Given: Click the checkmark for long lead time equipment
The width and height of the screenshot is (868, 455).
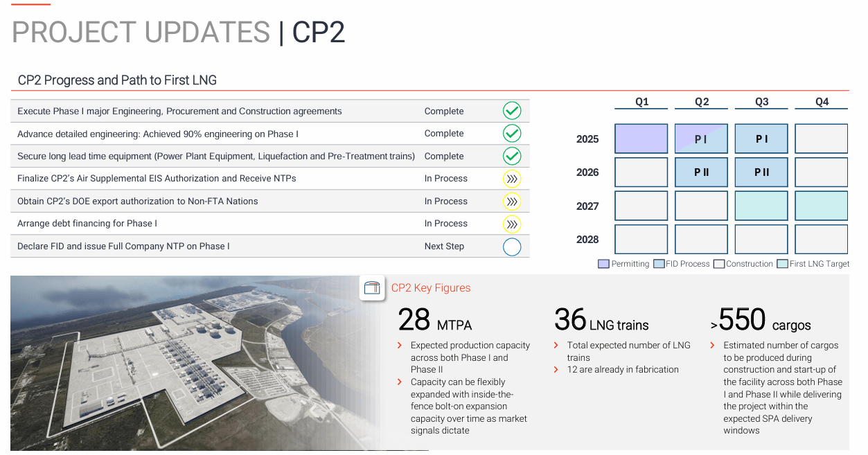Looking at the screenshot, I should (x=512, y=156).
